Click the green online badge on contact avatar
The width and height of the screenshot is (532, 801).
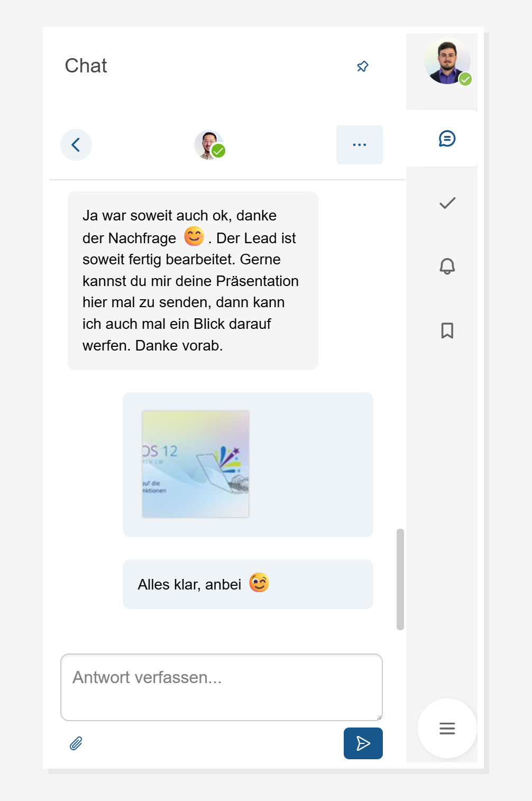218,151
